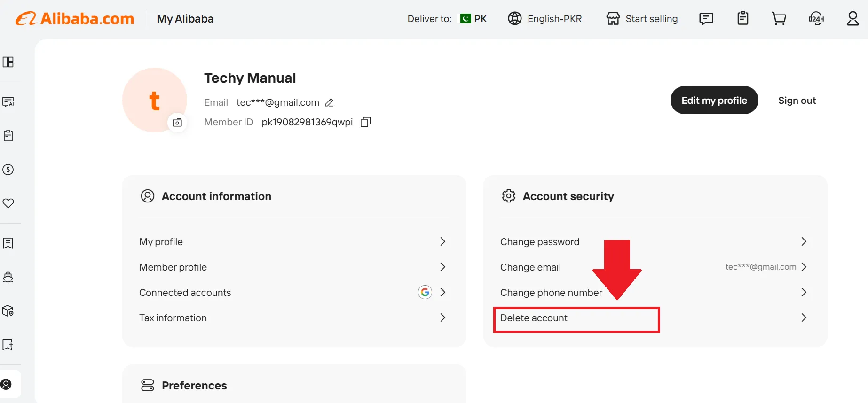Viewport: 868px width, 403px height.
Task: Click the tec***@gmail.com email under the name
Action: (278, 102)
